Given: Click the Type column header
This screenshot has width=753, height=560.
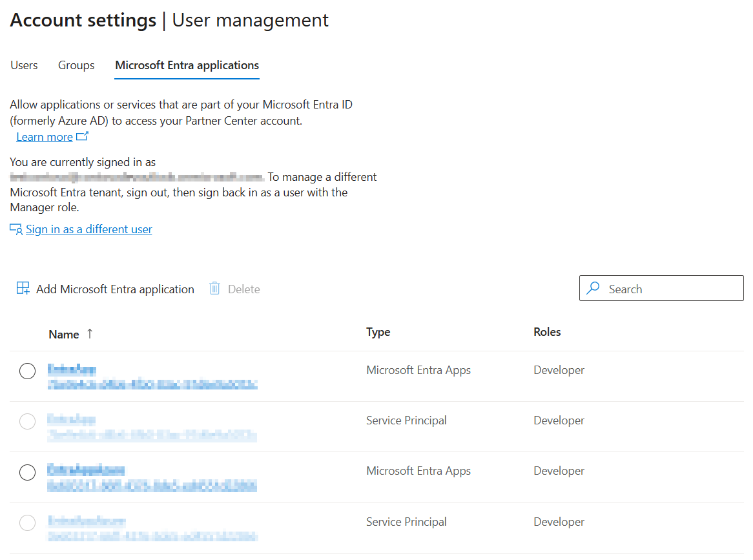Looking at the screenshot, I should [x=378, y=332].
